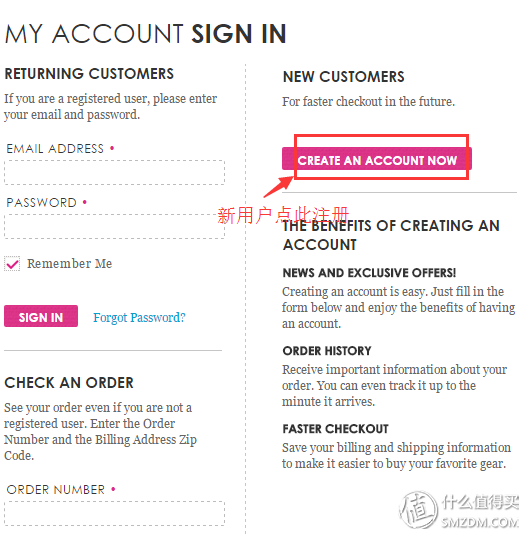The height and width of the screenshot is (534, 523).
Task: Click the SMZDM circular watermark logo
Action: 418,510
